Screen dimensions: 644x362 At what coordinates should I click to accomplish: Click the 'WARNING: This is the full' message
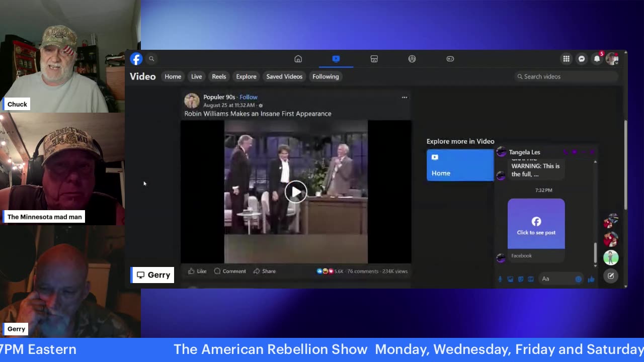click(x=535, y=170)
